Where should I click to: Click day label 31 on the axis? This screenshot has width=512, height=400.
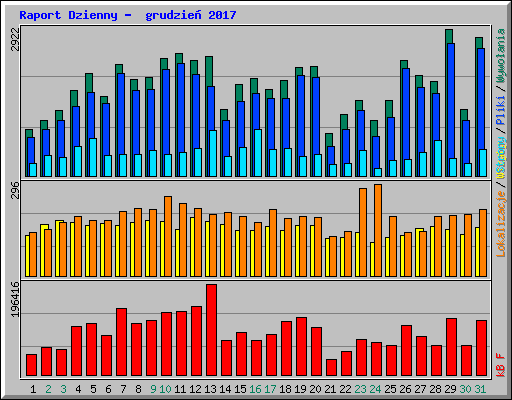coord(480,389)
